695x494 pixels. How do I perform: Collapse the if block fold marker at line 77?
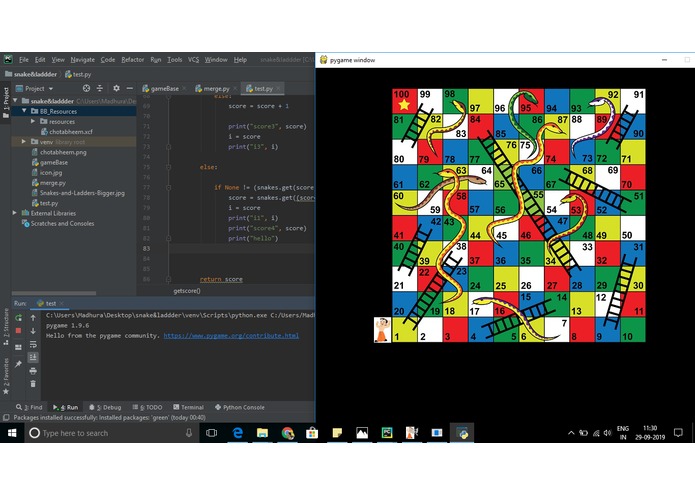click(x=168, y=187)
